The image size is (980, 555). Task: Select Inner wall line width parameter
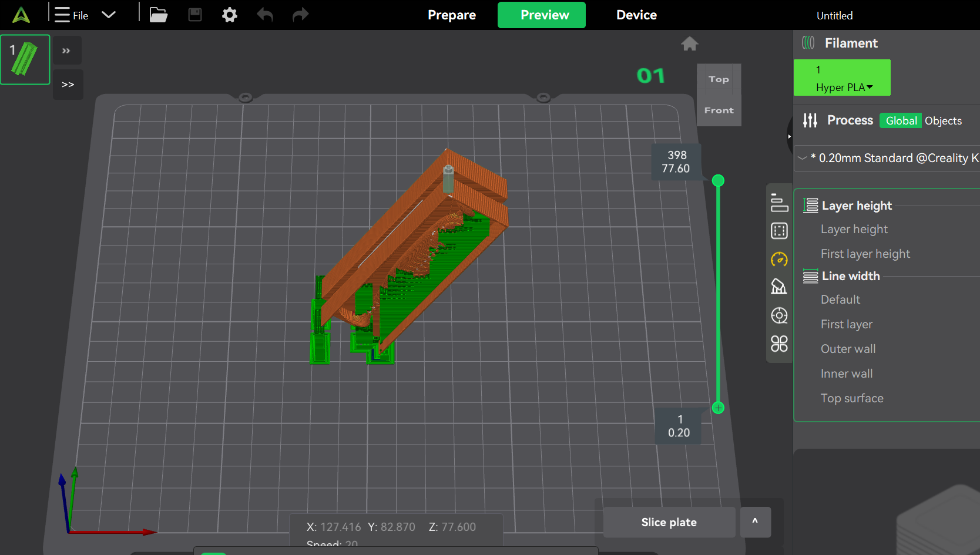847,374
